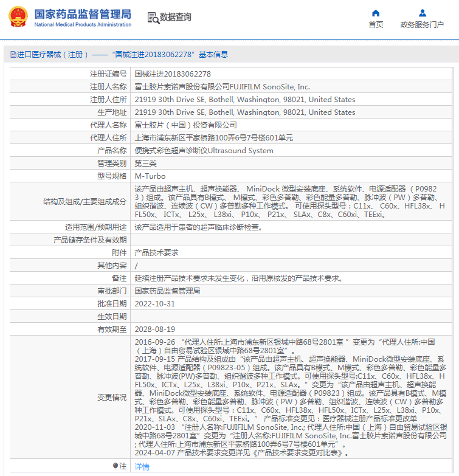Image resolution: width=459 pixels, height=476 pixels.
Task: Click the 型号规格 row label
Action: (112, 176)
